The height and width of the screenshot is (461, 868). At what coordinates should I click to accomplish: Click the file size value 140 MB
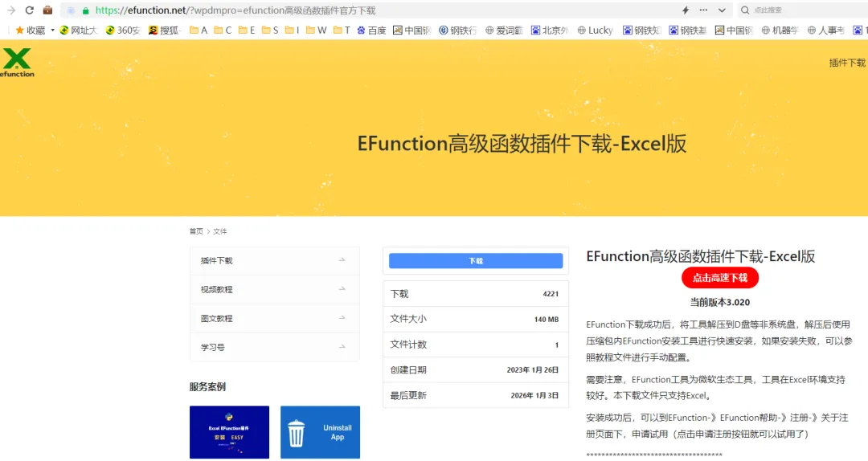(547, 320)
